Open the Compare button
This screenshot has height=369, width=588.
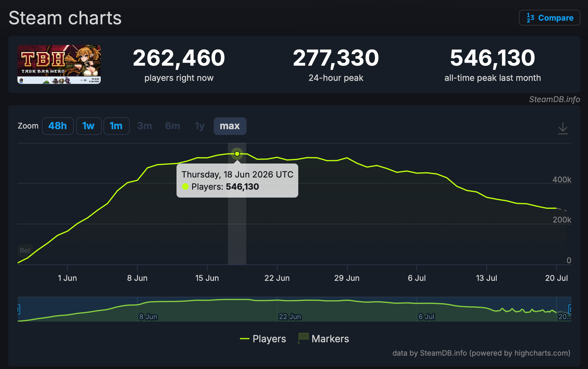[549, 18]
